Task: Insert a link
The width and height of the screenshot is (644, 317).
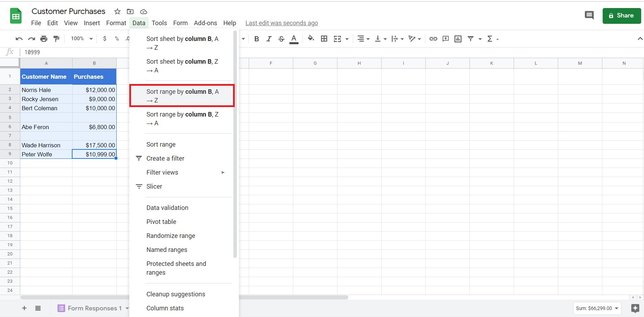Action: click(433, 39)
